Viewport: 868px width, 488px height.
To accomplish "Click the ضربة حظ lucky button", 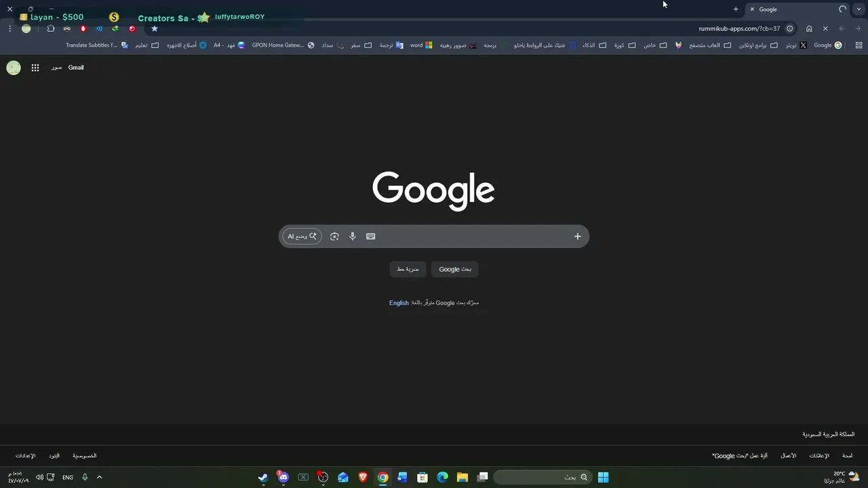I will click(x=408, y=269).
